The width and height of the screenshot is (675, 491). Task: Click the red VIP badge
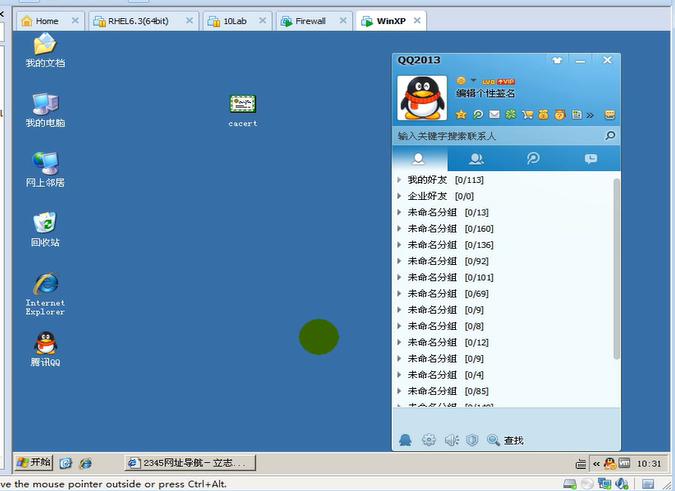506,82
